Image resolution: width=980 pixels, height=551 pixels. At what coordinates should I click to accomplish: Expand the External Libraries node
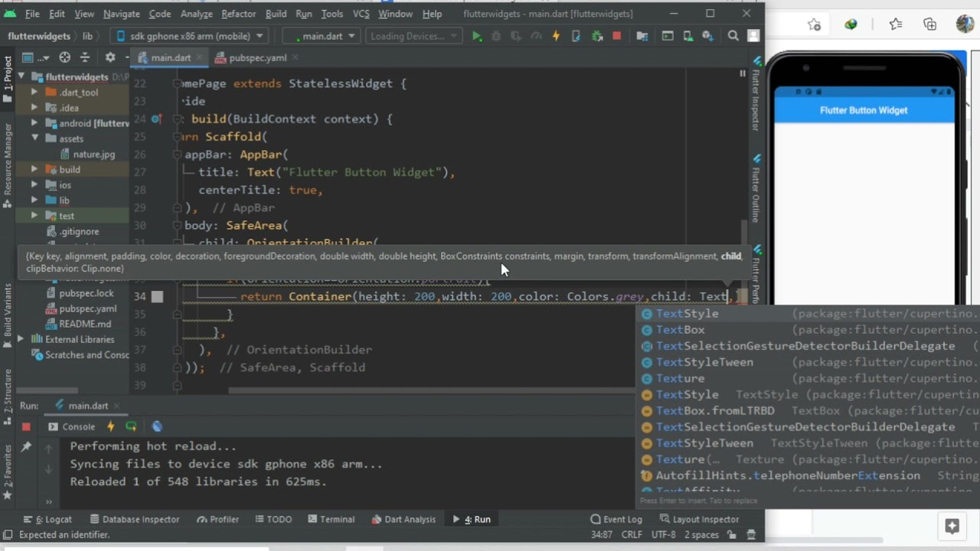(20, 339)
